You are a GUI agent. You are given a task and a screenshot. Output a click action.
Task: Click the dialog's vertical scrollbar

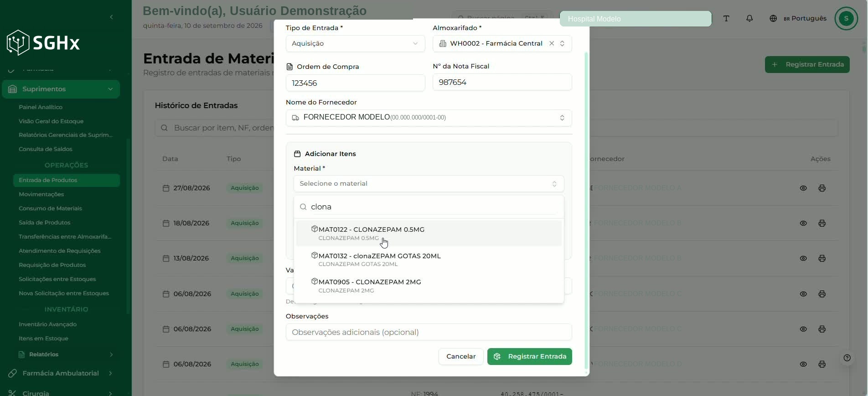(586, 210)
